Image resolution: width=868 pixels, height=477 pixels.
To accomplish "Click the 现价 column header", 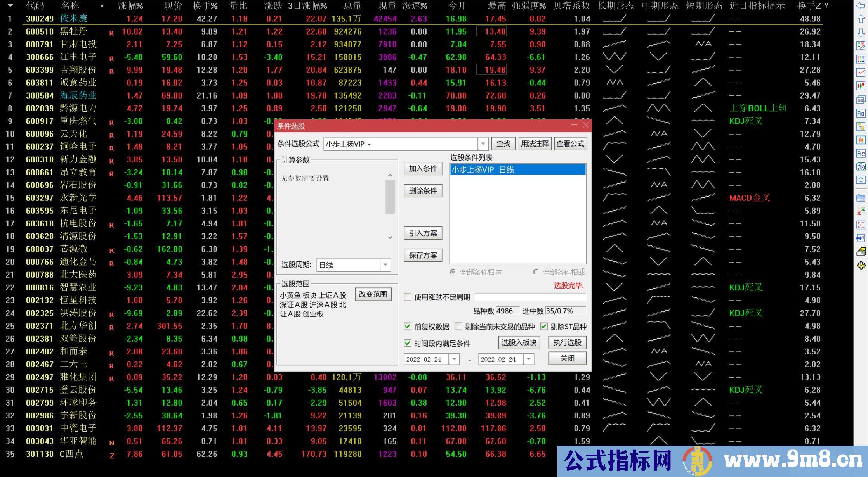I will coord(173,6).
